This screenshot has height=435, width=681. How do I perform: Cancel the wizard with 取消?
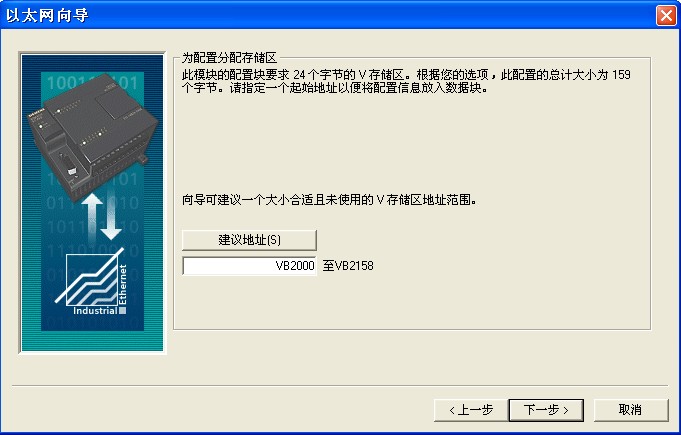pyautogui.click(x=631, y=410)
